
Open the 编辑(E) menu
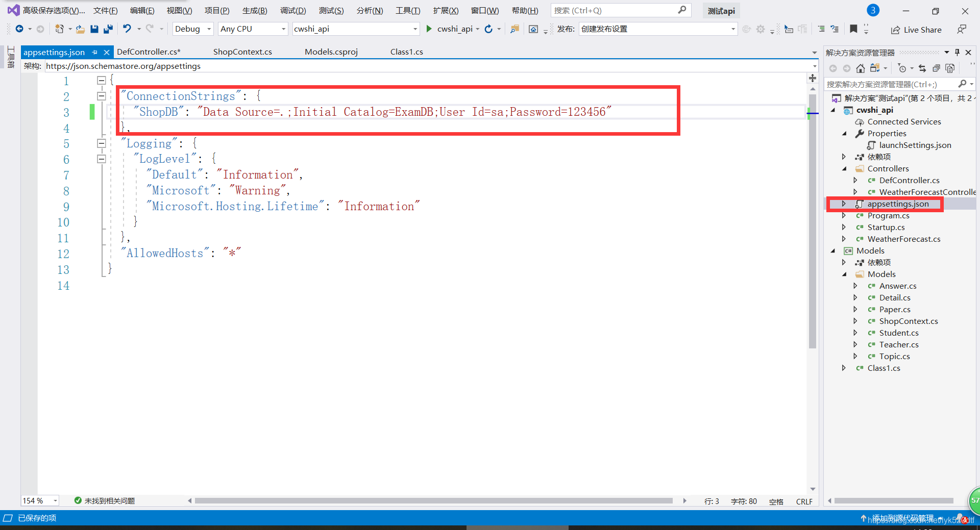tap(142, 10)
